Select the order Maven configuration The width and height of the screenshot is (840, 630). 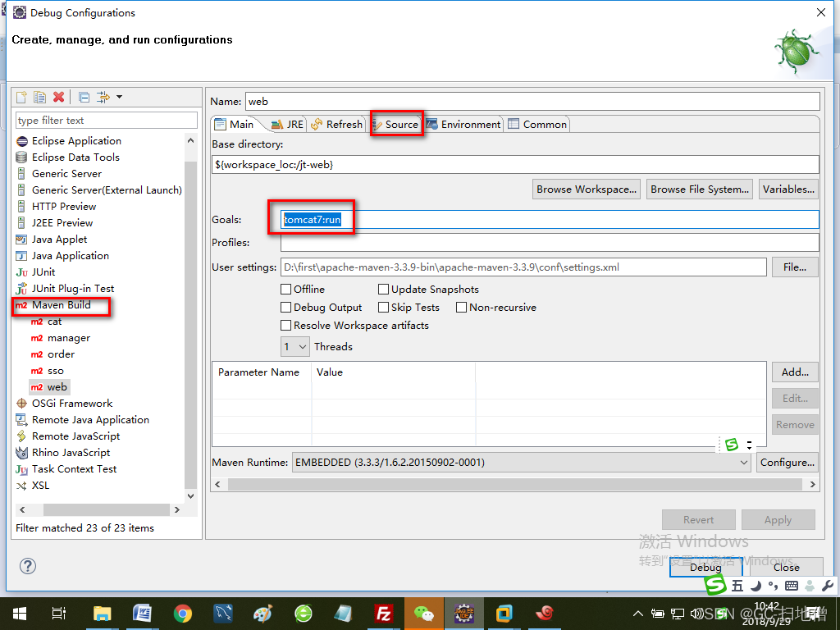pyautogui.click(x=61, y=354)
